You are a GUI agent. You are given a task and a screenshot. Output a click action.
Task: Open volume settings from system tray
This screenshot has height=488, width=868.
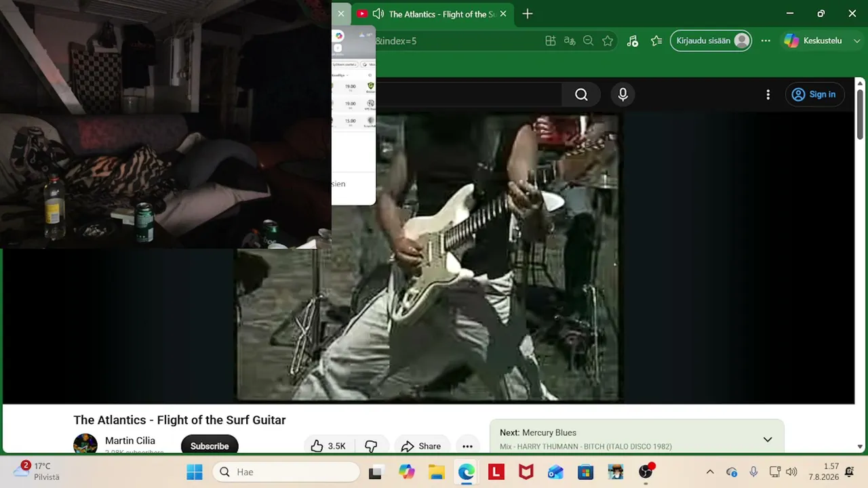coord(791,472)
